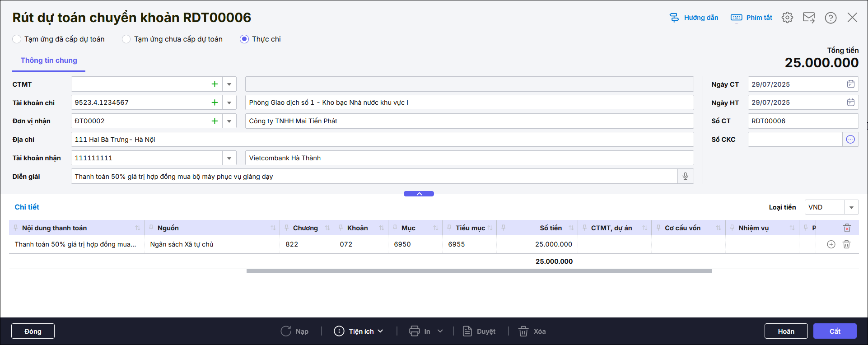Add a row with the circled plus icon
Viewport: 868px width, 345px height.
click(831, 244)
